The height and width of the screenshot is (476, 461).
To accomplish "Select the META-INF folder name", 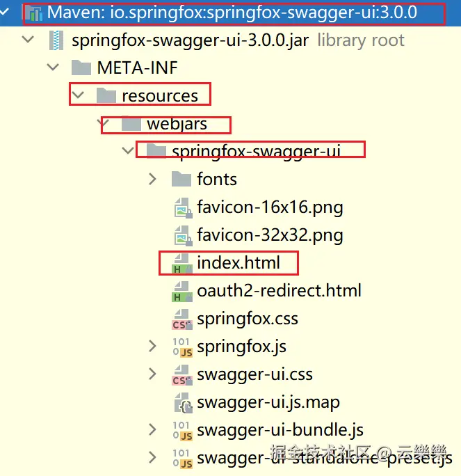I will pyautogui.click(x=137, y=68).
